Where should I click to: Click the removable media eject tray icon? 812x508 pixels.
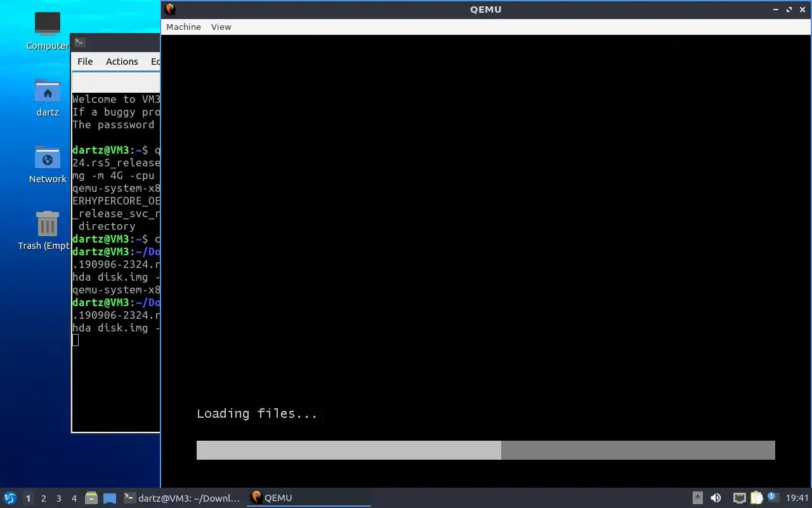point(698,498)
